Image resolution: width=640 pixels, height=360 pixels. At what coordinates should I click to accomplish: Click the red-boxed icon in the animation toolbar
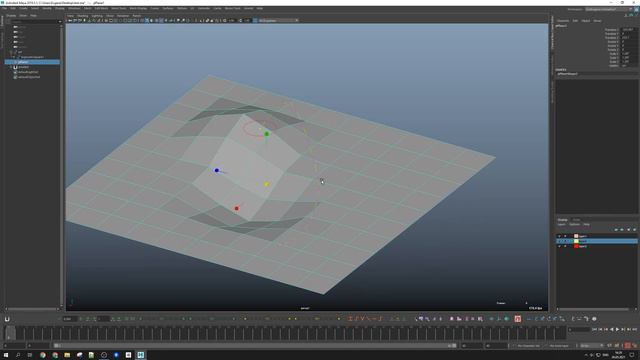click(518, 319)
